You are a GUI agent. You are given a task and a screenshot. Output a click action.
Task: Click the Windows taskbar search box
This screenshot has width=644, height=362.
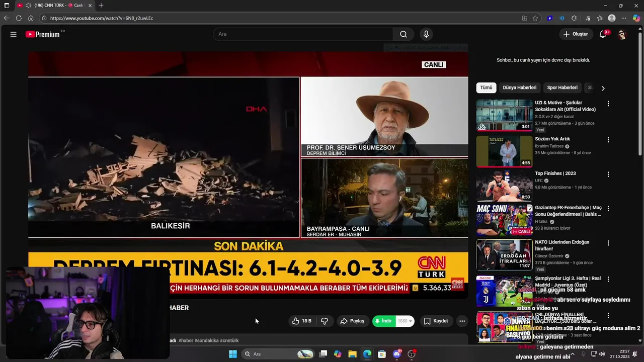pos(278,354)
